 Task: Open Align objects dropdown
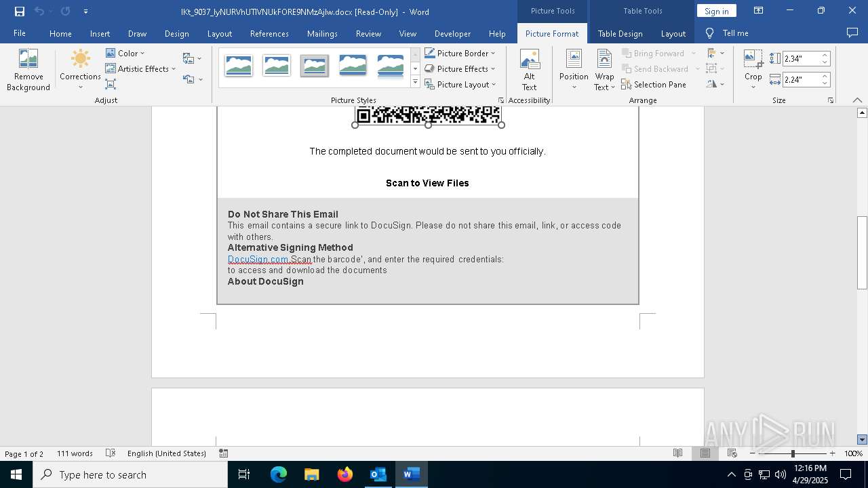tap(715, 53)
